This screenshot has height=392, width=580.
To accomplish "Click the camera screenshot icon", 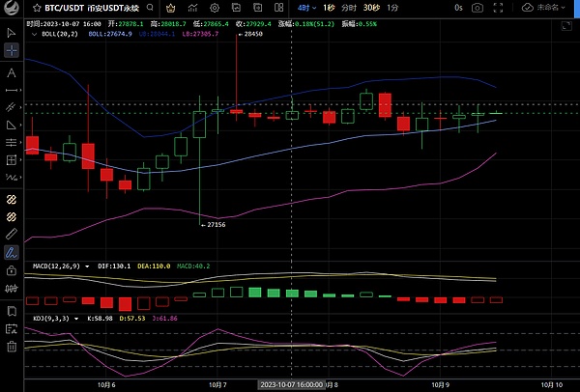I will tap(477, 8).
